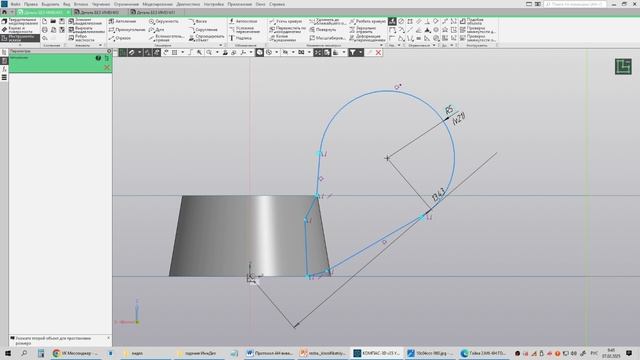Open the Вид menu
This screenshot has height=360, width=640.
coord(67,4)
